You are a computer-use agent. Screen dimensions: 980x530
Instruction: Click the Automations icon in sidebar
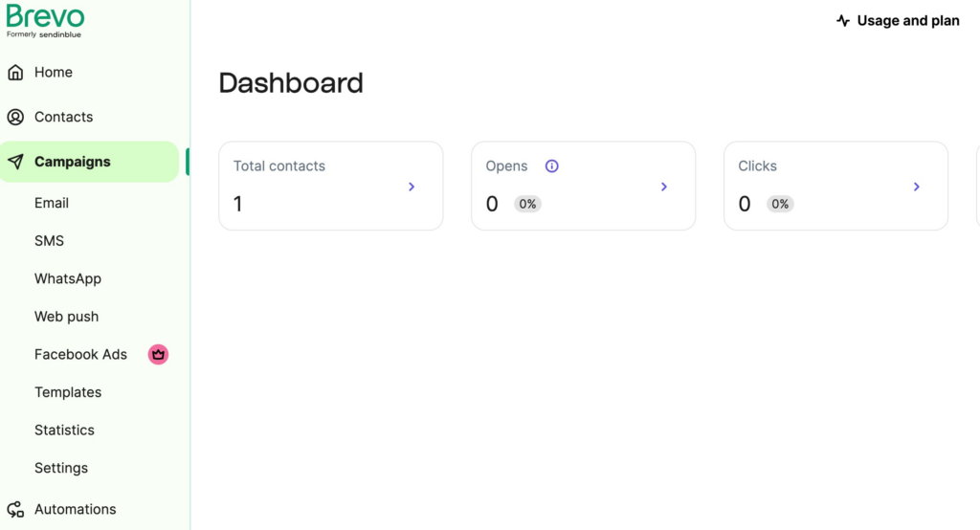[15, 510]
